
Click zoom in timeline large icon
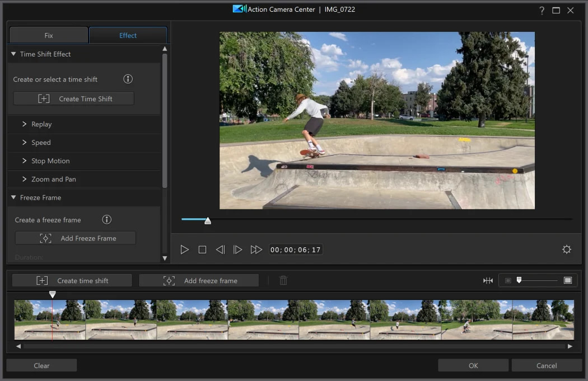click(568, 281)
